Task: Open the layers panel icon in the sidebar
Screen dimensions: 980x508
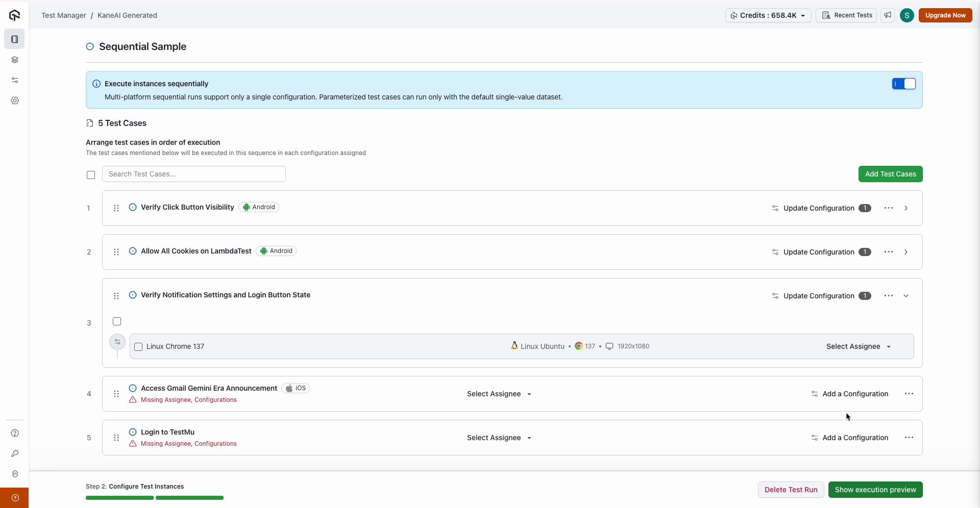Action: pos(14,60)
